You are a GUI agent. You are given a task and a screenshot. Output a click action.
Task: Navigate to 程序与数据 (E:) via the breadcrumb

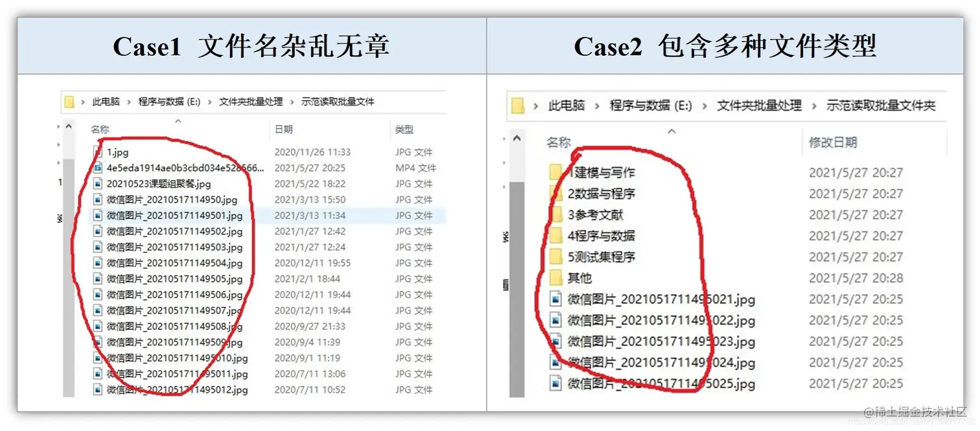click(167, 101)
